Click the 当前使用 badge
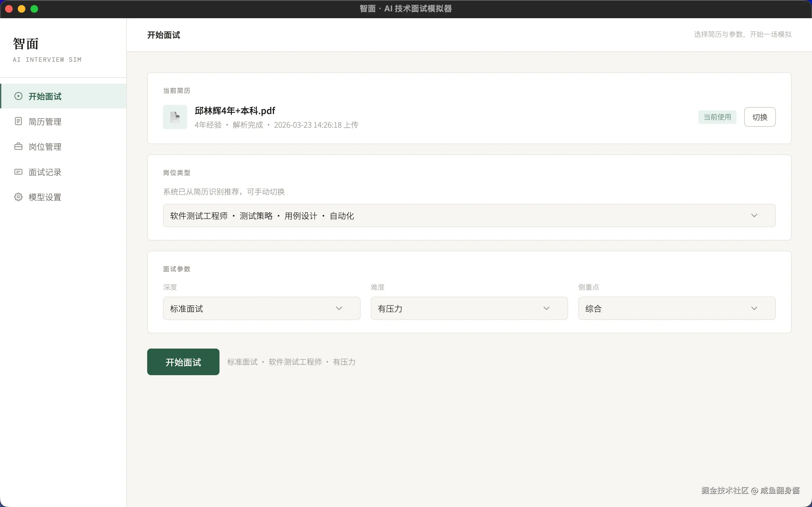The image size is (812, 507). click(x=717, y=117)
